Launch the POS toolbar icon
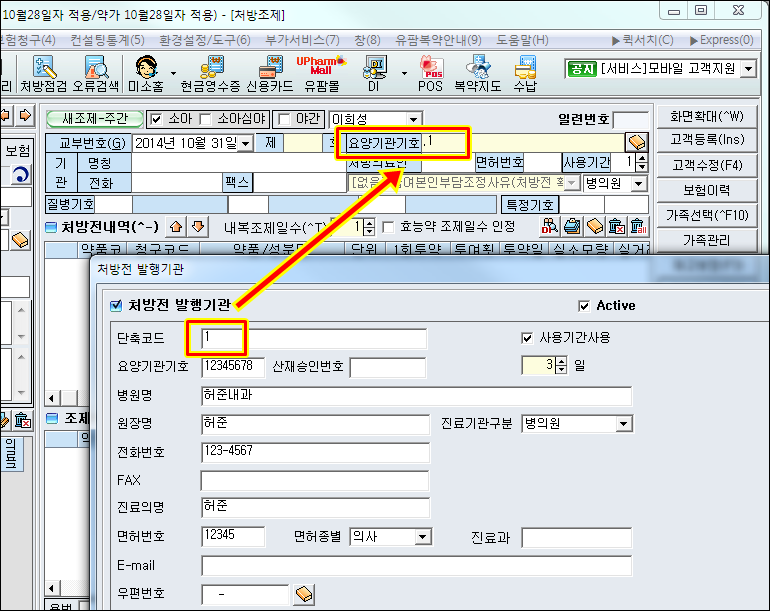 [x=432, y=76]
